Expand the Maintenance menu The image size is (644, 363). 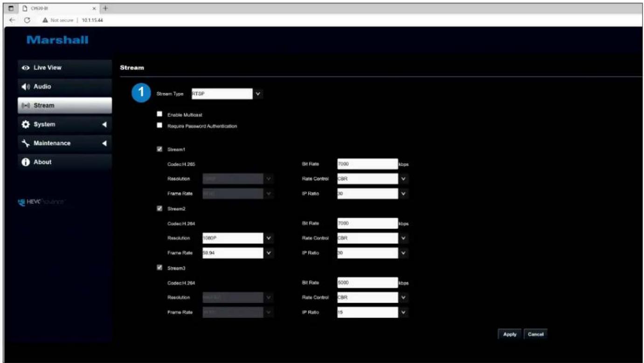(65, 143)
